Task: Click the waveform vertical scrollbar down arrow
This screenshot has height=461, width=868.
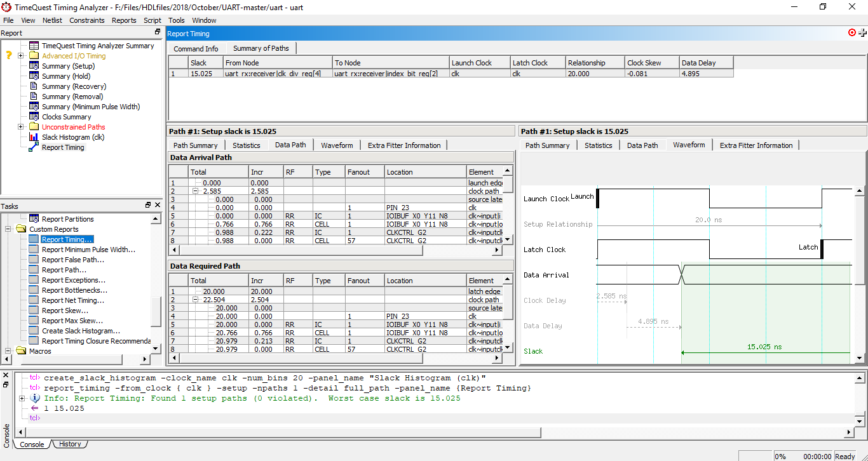Action: pos(859,359)
